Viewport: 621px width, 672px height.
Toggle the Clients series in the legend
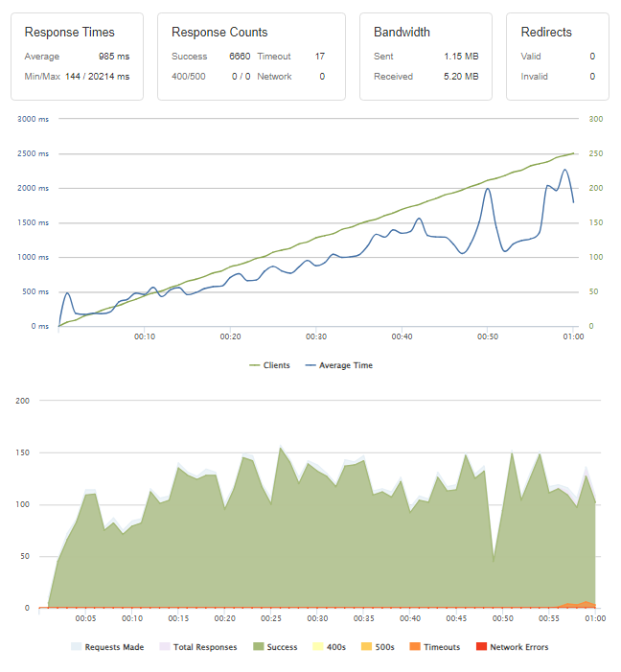[x=273, y=365]
